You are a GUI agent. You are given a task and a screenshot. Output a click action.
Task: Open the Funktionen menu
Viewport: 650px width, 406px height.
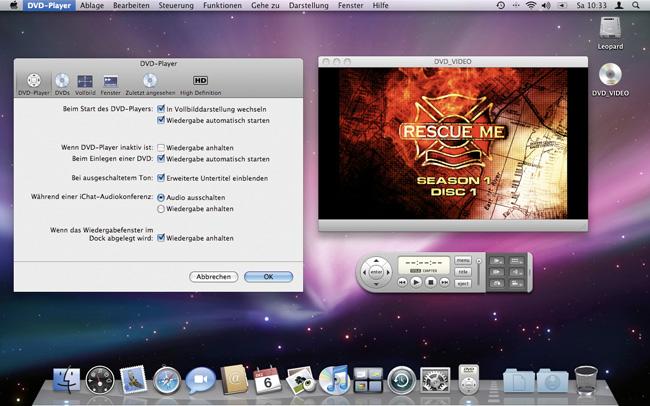click(222, 5)
